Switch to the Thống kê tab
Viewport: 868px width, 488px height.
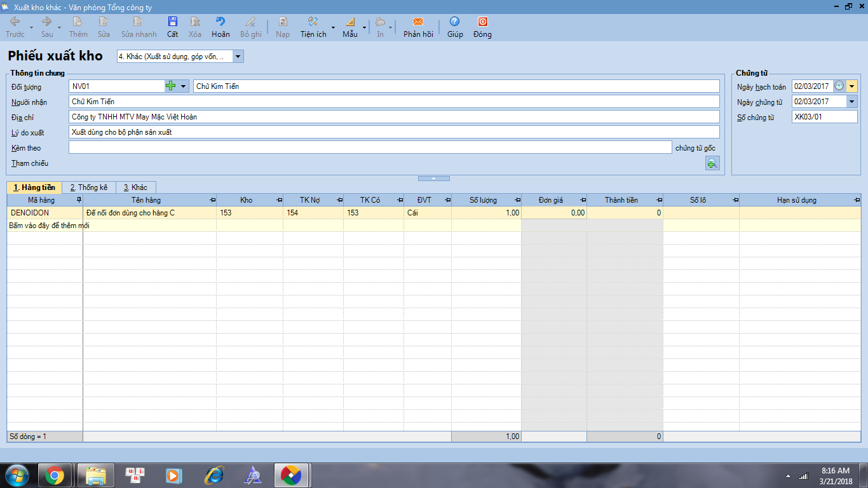(89, 187)
